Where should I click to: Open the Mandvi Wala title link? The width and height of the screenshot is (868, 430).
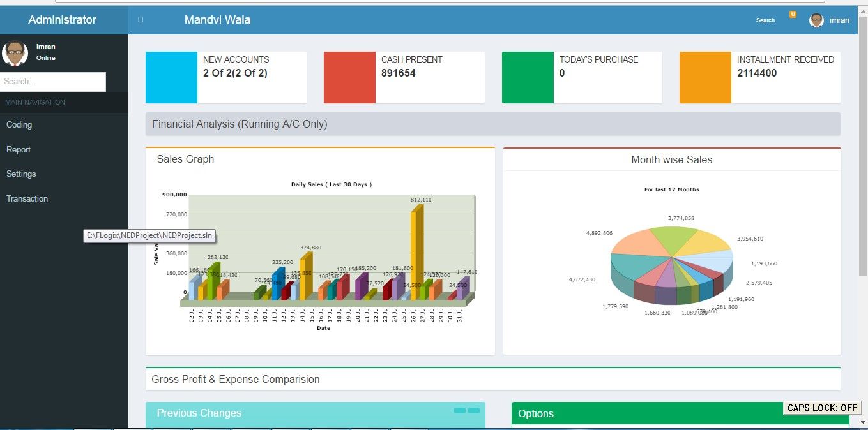coord(217,20)
